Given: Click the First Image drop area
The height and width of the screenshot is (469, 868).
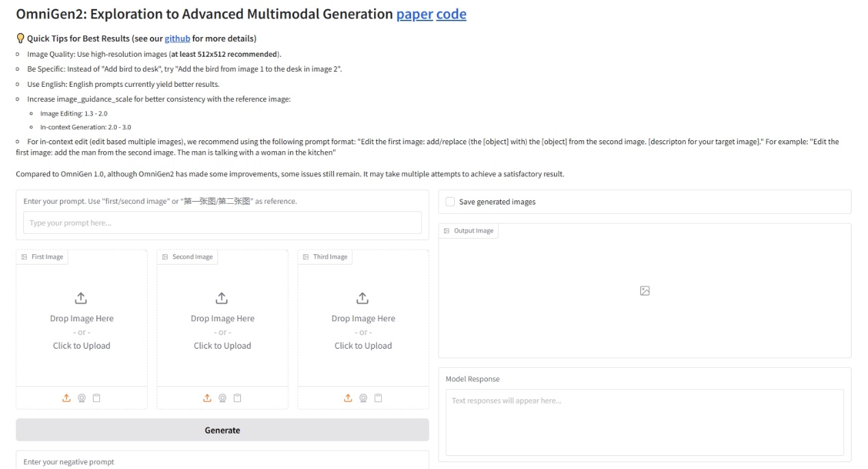Looking at the screenshot, I should point(81,321).
